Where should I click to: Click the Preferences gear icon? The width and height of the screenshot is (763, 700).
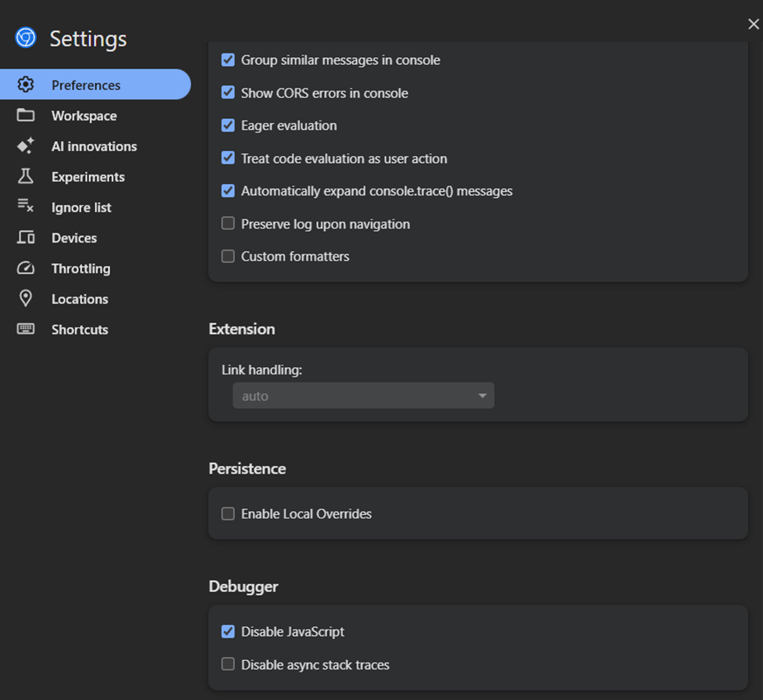click(26, 85)
